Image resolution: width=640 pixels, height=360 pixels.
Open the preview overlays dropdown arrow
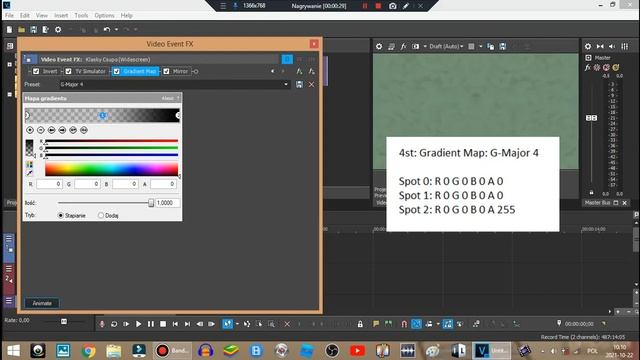coord(480,47)
